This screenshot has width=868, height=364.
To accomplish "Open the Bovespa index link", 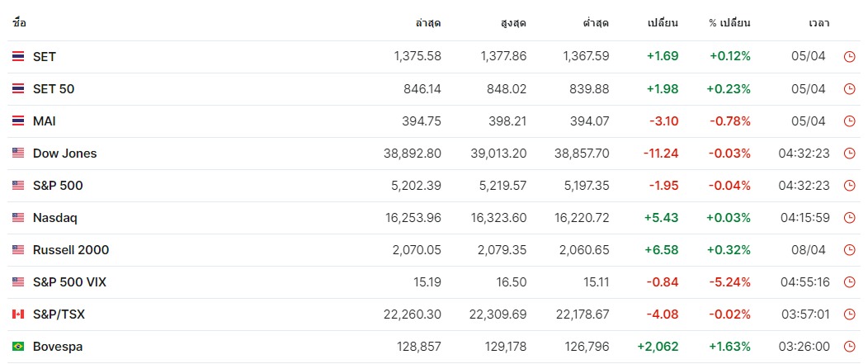I will (58, 347).
